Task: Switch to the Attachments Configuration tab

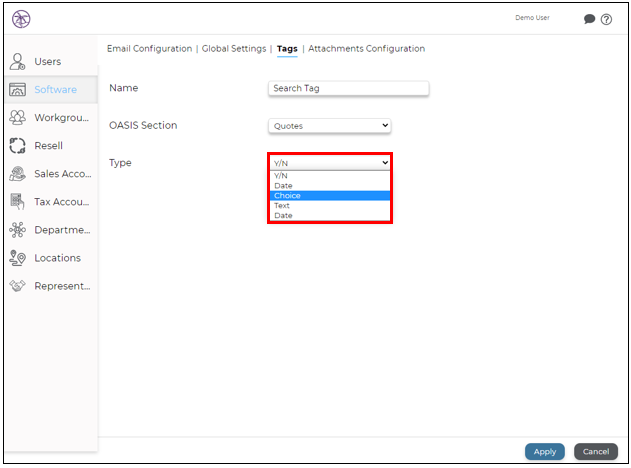Action: point(366,49)
